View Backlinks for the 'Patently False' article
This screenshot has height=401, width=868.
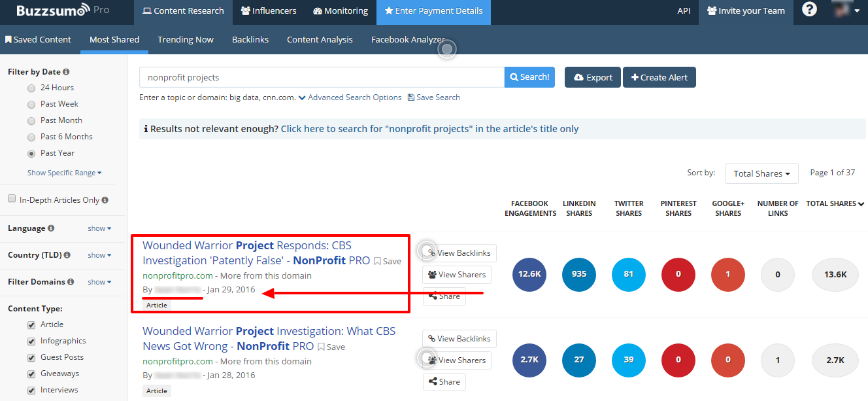click(x=459, y=253)
